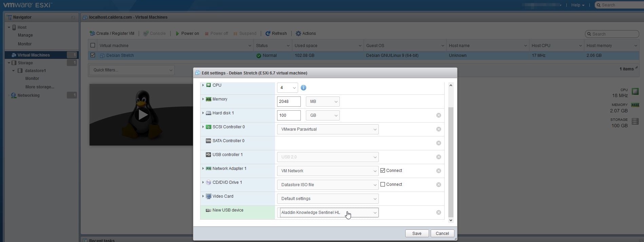Image resolution: width=644 pixels, height=242 pixels.
Task: Enable Connect for CD/DVD Drive 1
Action: 383,184
